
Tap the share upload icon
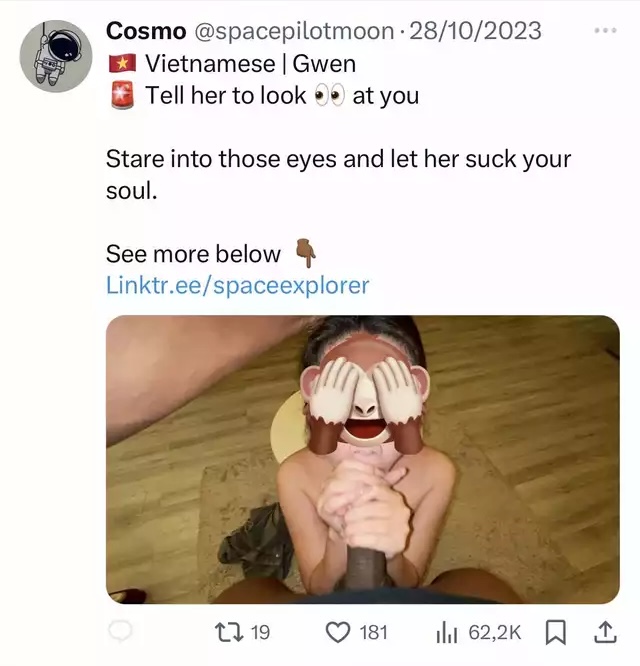pos(605,632)
